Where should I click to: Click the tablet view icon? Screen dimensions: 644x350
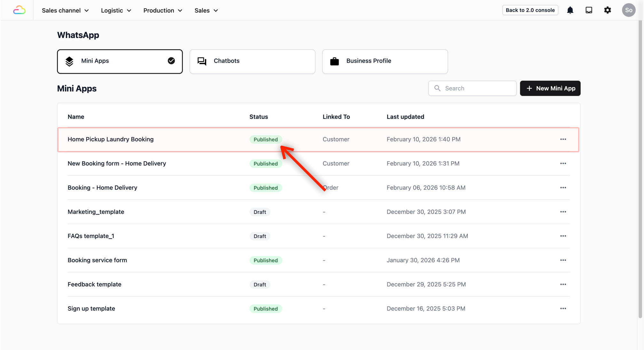(589, 10)
